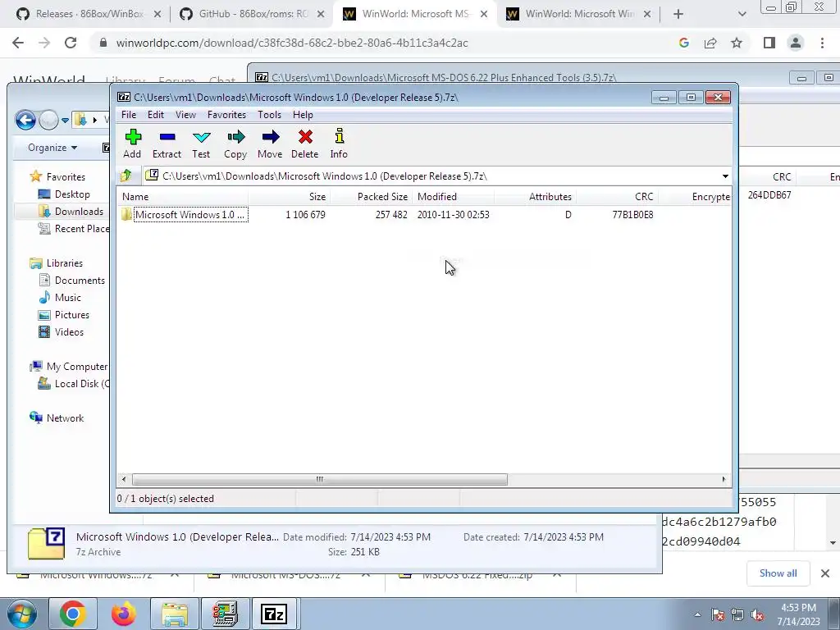
Task: Toggle the Chrome side panel icon
Action: (769, 43)
